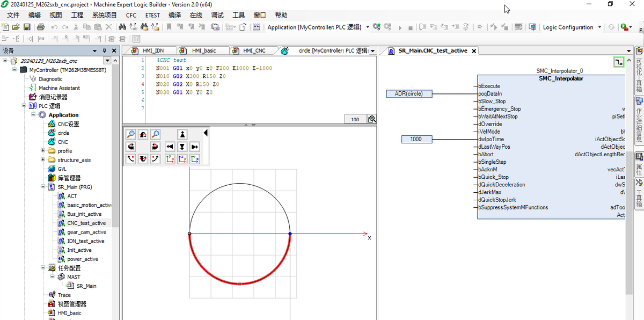The height and width of the screenshot is (320, 644).
Task: Expand the profile folder in device tree
Action: pyautogui.click(x=43, y=151)
